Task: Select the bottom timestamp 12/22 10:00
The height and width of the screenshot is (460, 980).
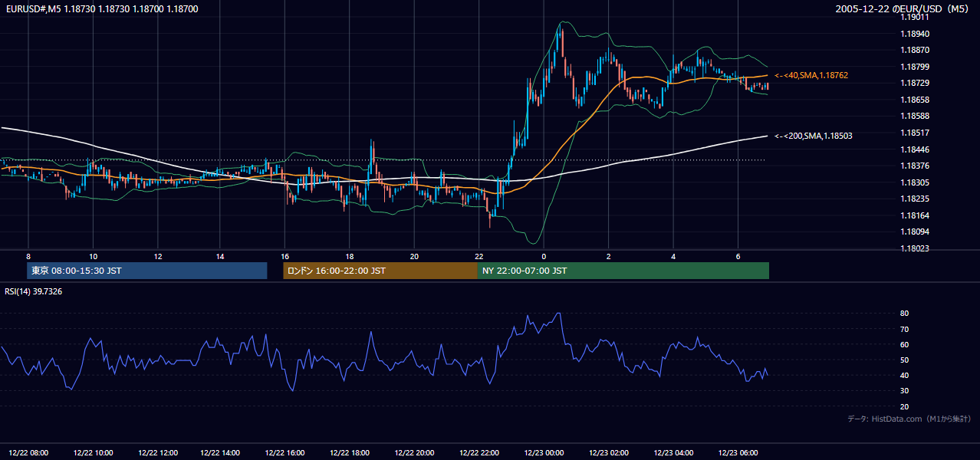Action: tap(93, 452)
